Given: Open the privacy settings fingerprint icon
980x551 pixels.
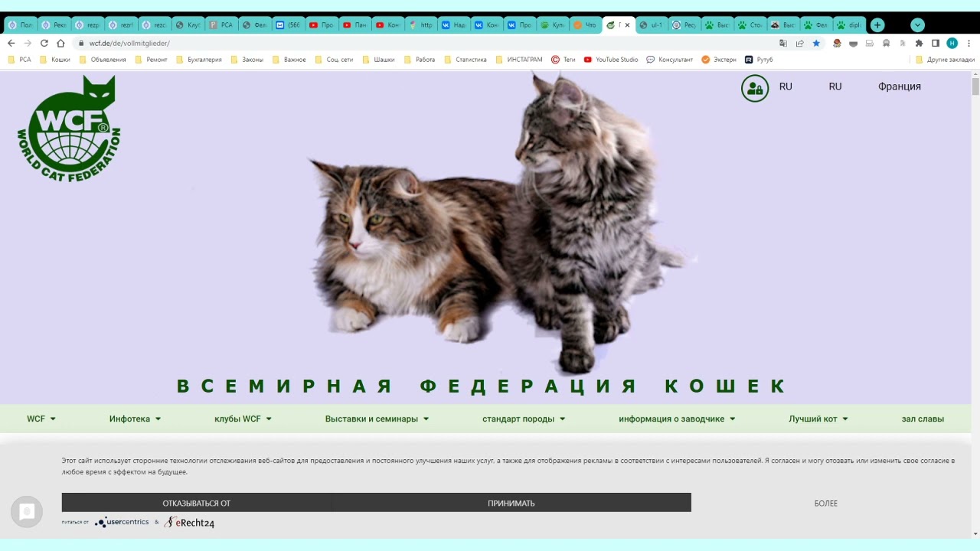Looking at the screenshot, I should (x=27, y=512).
